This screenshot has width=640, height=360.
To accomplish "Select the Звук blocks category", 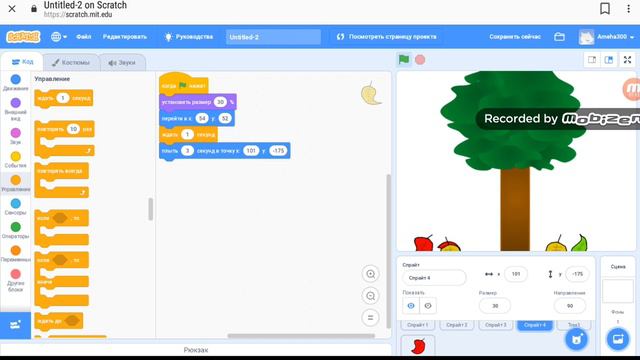I will pos(16,136).
